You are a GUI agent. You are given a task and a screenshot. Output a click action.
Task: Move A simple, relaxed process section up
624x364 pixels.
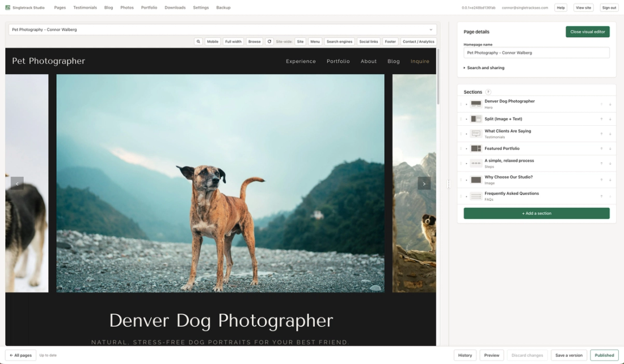tap(601, 163)
